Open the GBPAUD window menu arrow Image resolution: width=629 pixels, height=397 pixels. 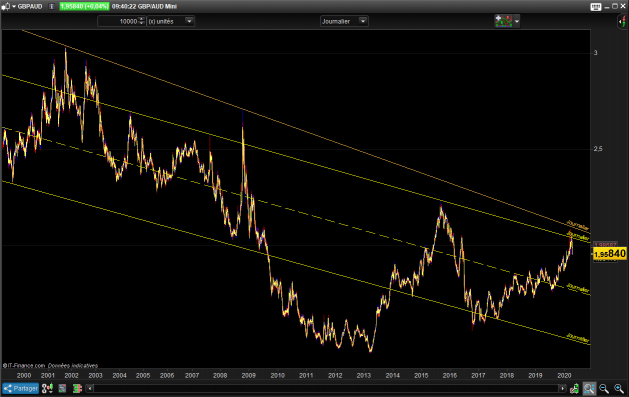click(14, 6)
